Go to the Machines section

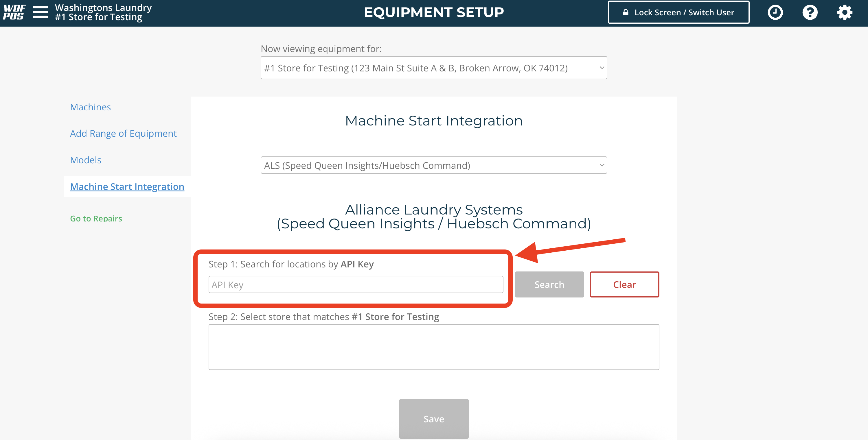click(90, 107)
